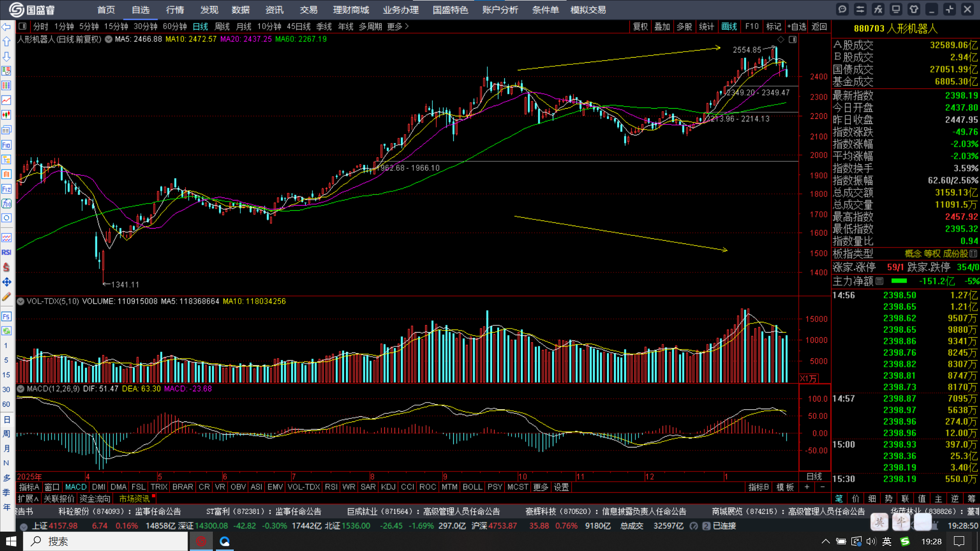Select the RSI indicator icon in left sidebar
This screenshot has height=551, width=980.
6,252
